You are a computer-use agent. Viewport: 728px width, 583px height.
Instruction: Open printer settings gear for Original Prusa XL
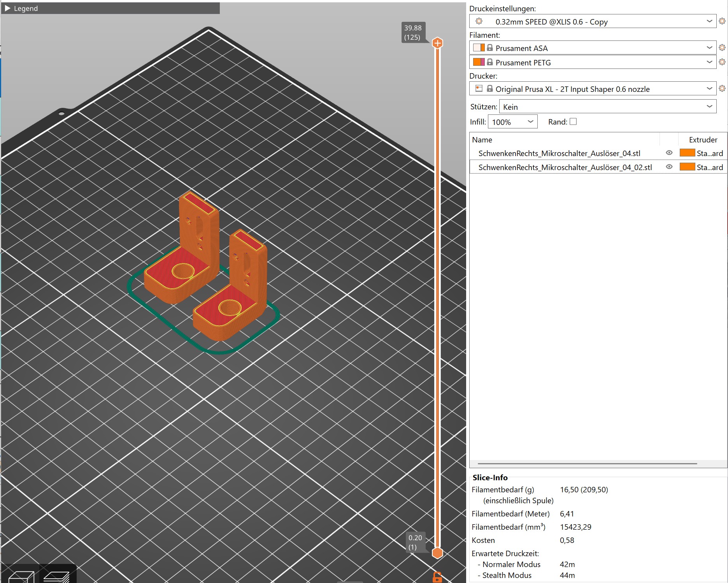pos(722,88)
